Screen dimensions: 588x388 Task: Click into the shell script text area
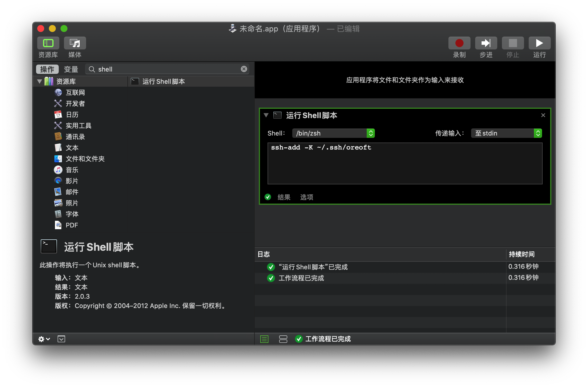coord(405,163)
